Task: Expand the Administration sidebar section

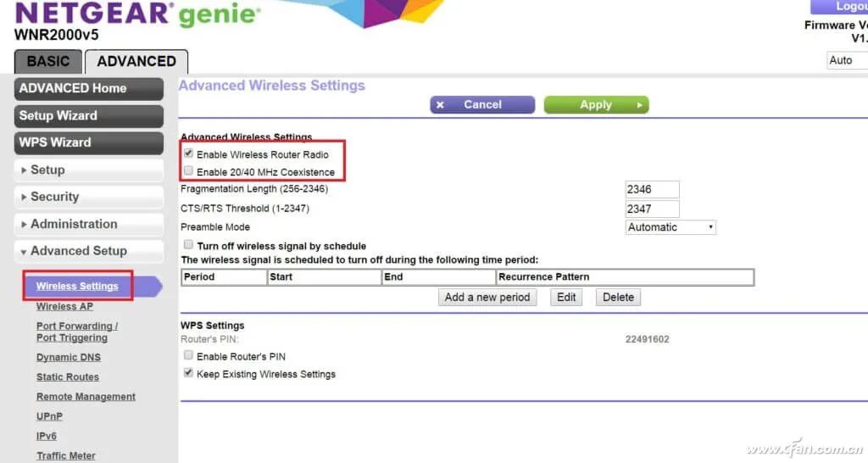Action: click(89, 224)
